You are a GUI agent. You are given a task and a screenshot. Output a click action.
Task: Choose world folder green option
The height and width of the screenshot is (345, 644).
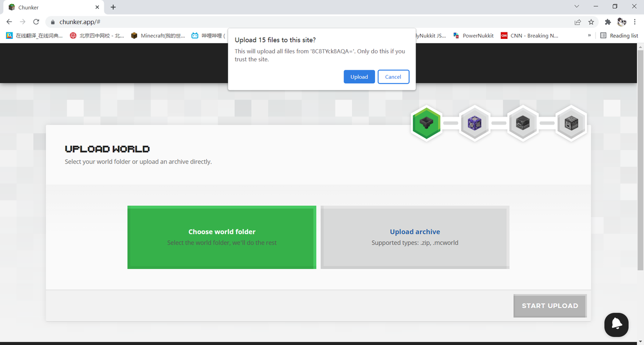[222, 237]
